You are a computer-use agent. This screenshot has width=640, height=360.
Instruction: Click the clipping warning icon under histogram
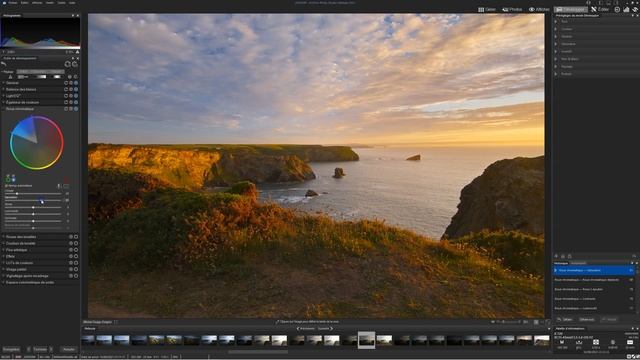click(77, 52)
